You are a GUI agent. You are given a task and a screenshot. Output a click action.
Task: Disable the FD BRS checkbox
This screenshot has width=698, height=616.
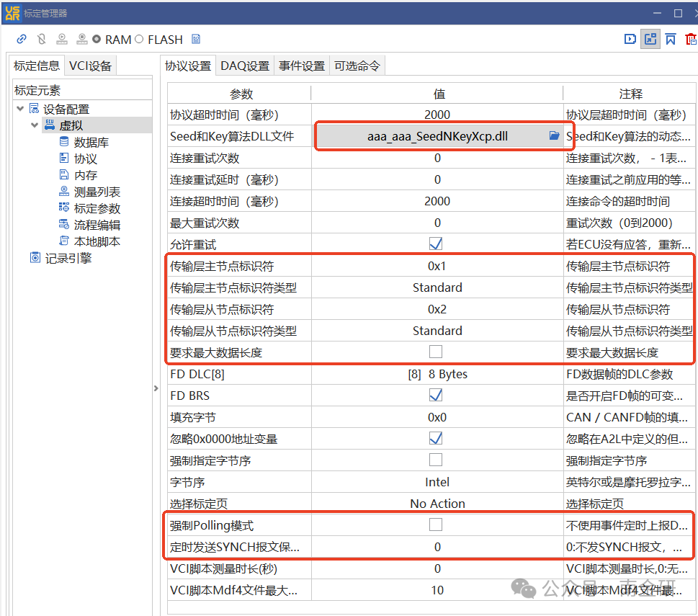(x=435, y=395)
